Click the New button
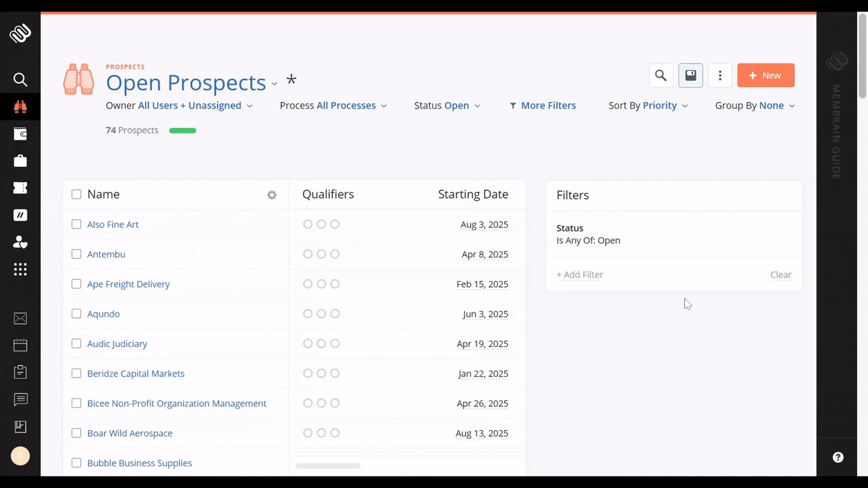The width and height of the screenshot is (868, 488). (x=765, y=75)
